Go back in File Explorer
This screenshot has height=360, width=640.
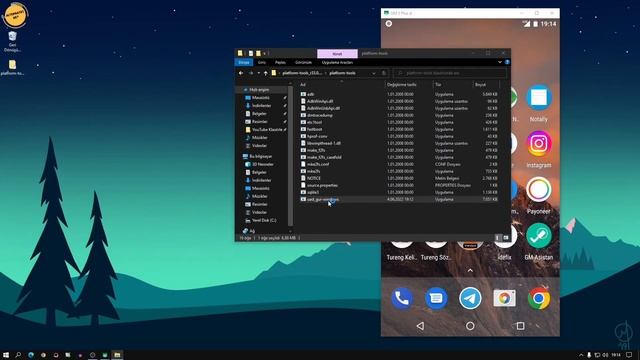tap(241, 73)
